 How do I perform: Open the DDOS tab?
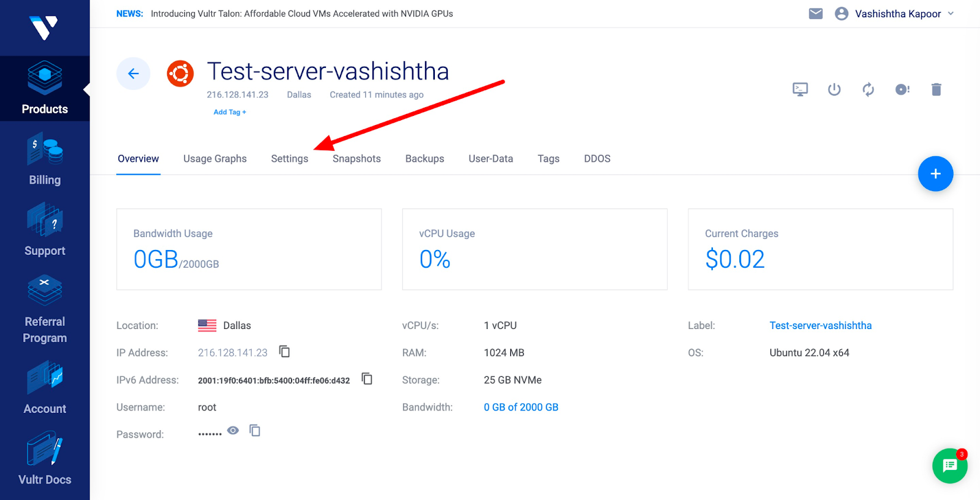597,159
